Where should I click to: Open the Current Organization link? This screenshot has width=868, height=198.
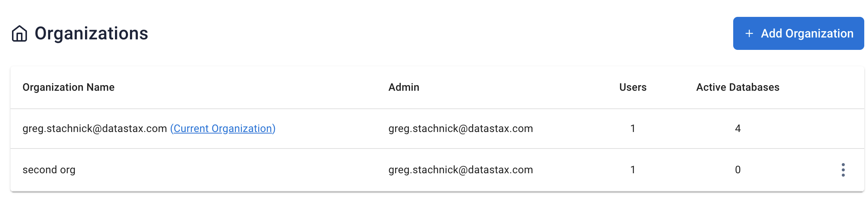223,129
